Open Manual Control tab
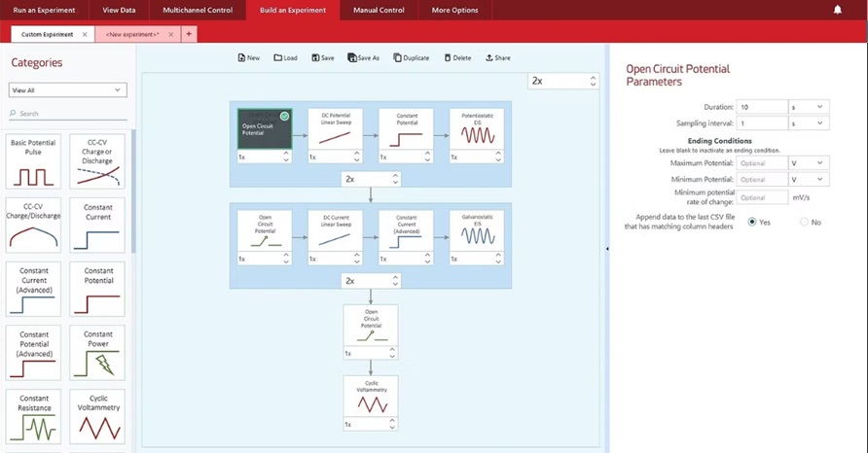The height and width of the screenshot is (453, 868). click(x=379, y=10)
